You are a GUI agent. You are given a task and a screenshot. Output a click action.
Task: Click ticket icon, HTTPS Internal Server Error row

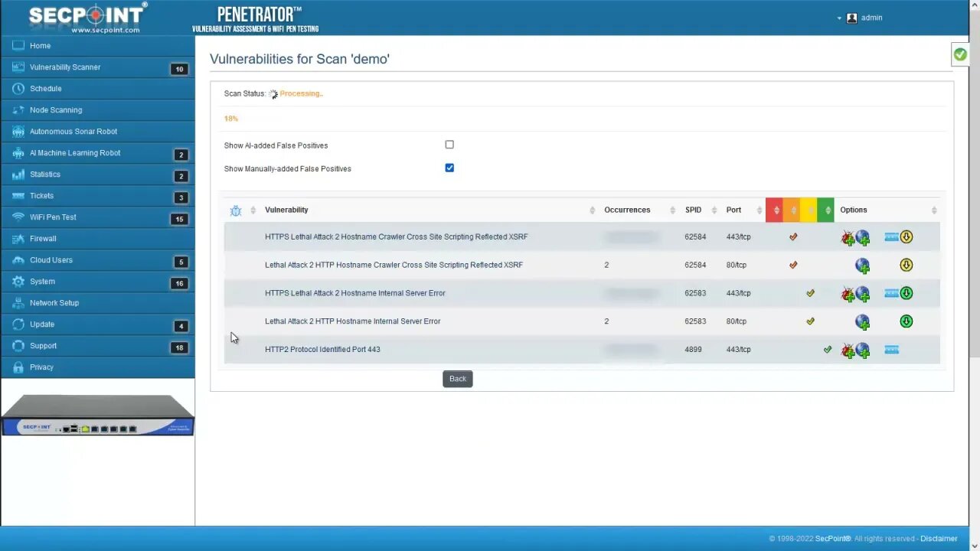point(891,293)
